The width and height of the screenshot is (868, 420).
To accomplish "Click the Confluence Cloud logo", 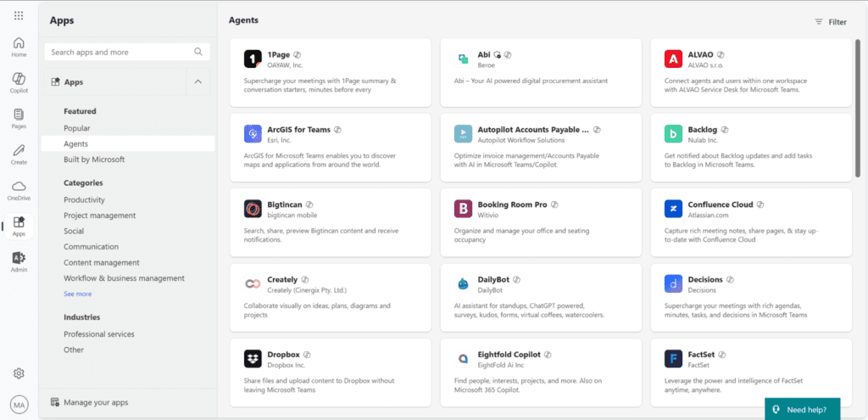I will (x=673, y=209).
